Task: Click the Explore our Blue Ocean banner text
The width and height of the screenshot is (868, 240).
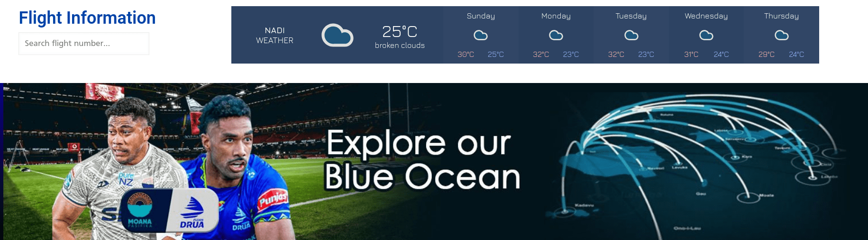Action: [422, 159]
